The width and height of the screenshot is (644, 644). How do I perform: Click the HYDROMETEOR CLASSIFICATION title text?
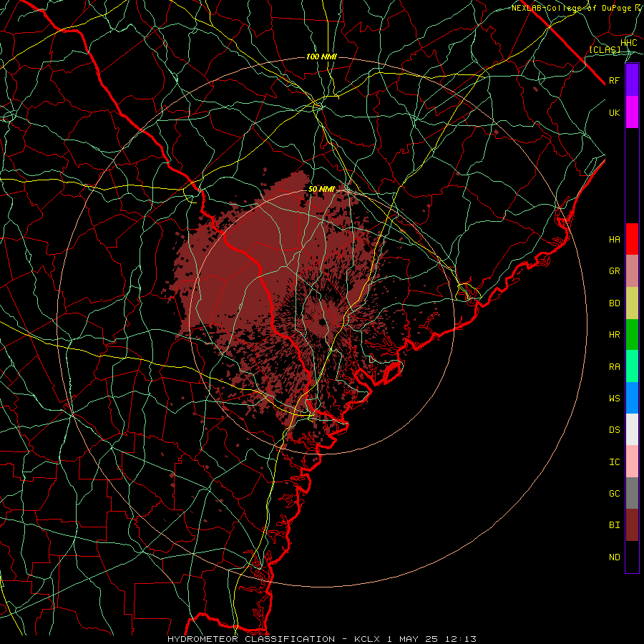(x=251, y=639)
